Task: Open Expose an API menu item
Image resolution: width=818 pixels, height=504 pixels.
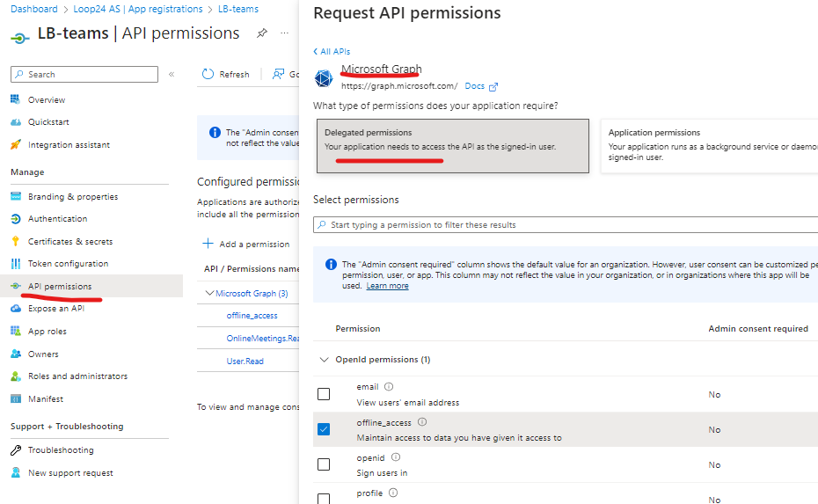Action: pos(56,309)
